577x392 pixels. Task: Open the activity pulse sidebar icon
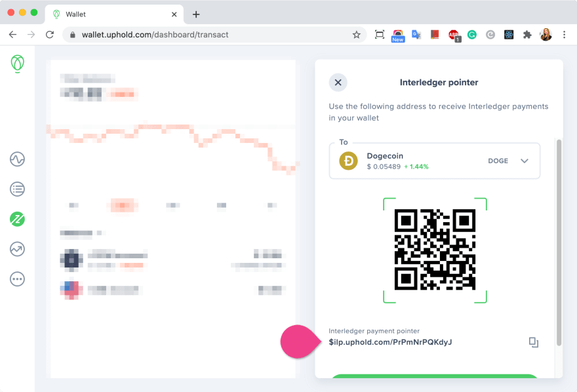click(17, 159)
